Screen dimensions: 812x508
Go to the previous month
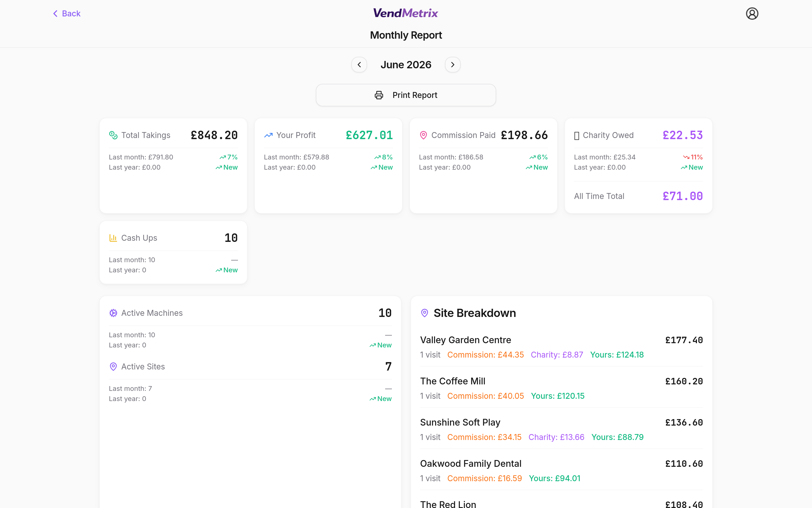pos(359,65)
